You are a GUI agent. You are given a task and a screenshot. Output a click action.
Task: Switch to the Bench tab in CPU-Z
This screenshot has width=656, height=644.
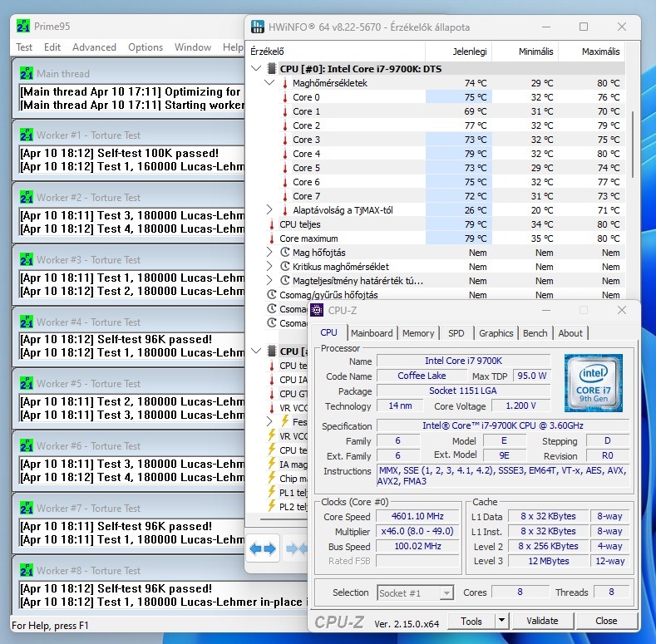[535, 333]
